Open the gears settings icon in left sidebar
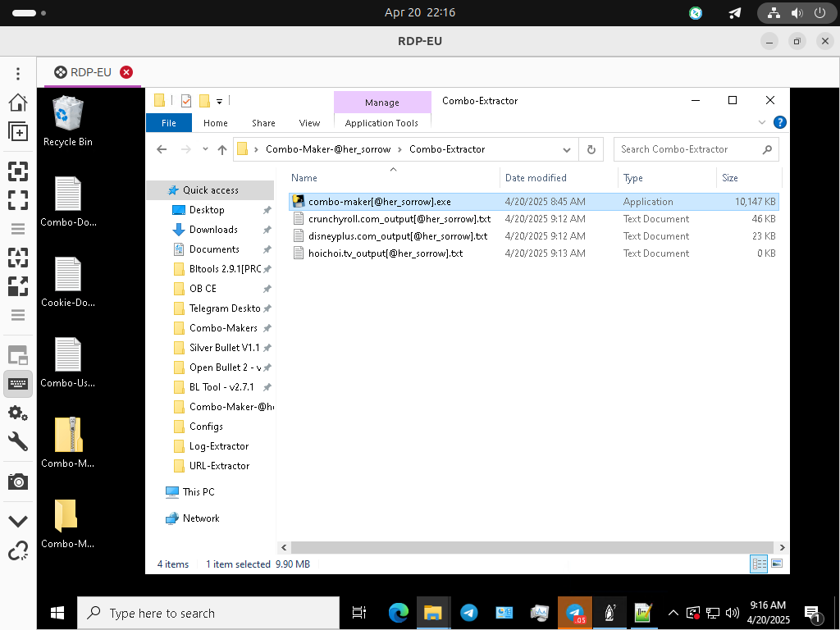The width and height of the screenshot is (840, 630). click(x=18, y=413)
